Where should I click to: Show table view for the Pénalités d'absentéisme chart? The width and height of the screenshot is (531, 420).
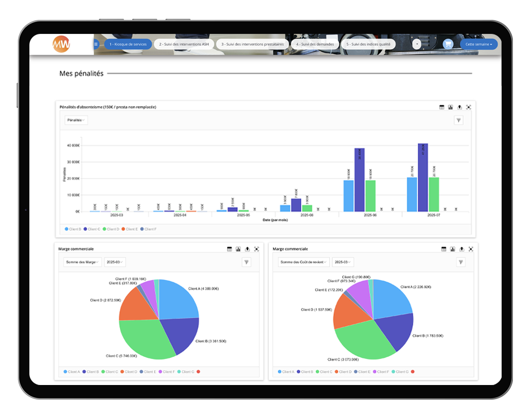pyautogui.click(x=442, y=107)
